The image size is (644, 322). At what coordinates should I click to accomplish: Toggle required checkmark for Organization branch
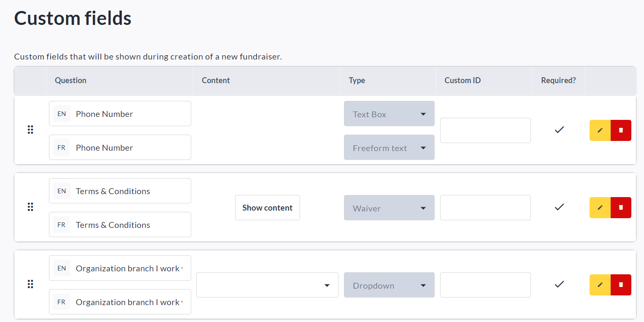tap(559, 284)
